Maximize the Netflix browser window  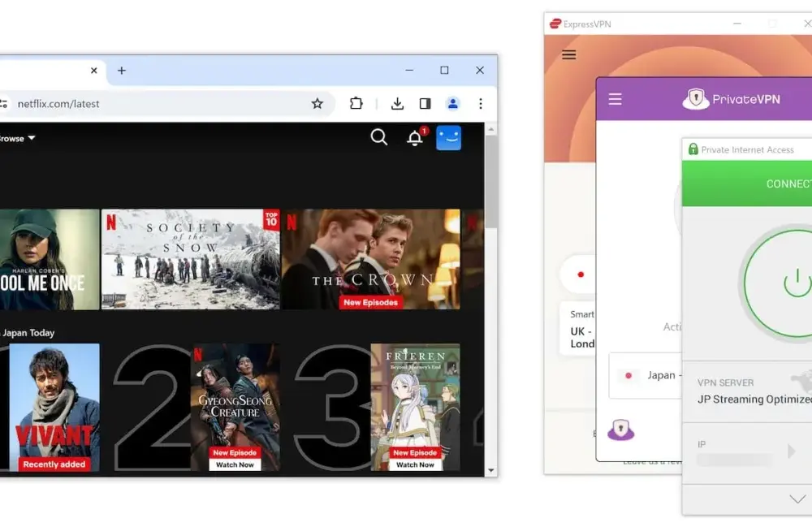tap(444, 71)
